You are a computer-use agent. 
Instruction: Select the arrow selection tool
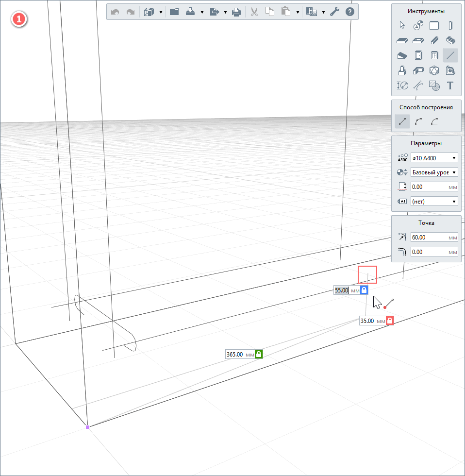coord(402,25)
